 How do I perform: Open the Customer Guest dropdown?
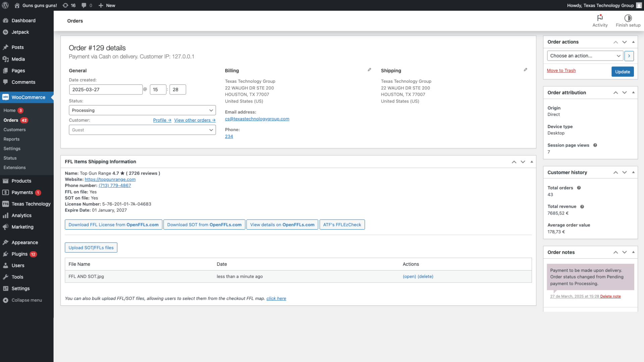(x=142, y=130)
